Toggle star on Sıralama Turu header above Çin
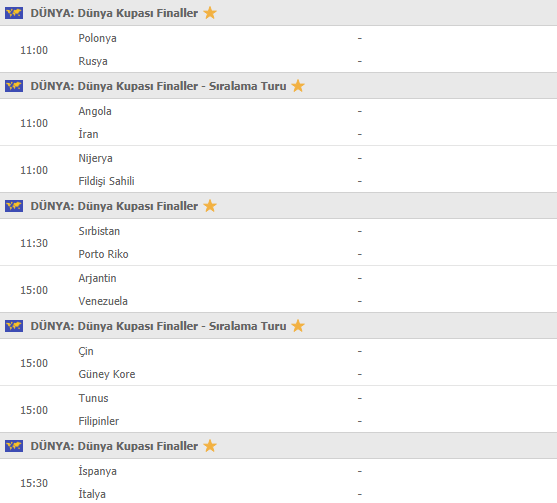557x503 pixels. 298,326
